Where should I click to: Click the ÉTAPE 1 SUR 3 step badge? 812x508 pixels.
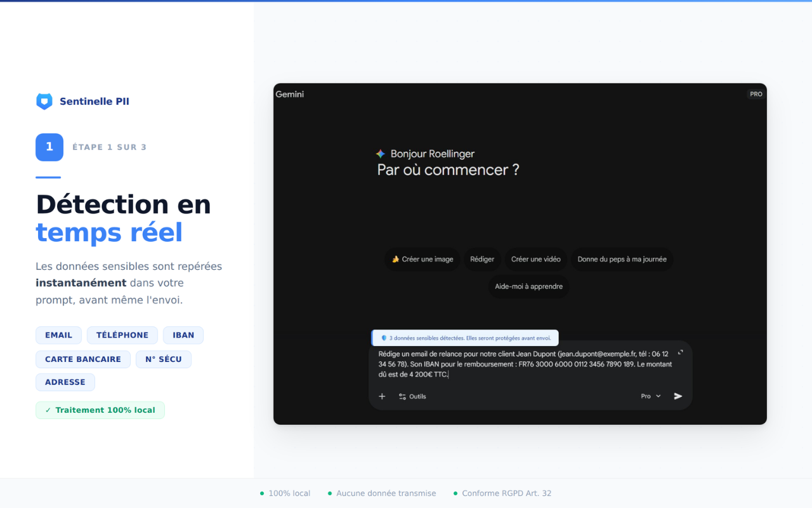(x=109, y=147)
